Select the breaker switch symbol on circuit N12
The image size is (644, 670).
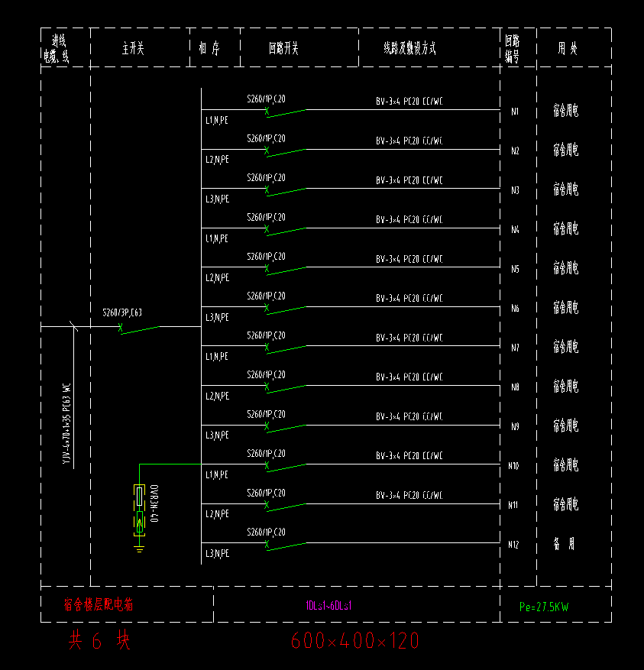point(286,545)
